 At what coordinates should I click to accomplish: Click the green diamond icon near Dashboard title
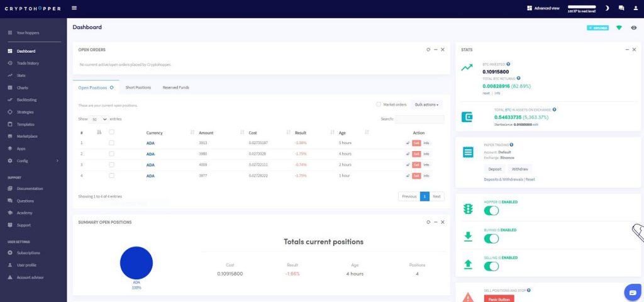tap(619, 28)
